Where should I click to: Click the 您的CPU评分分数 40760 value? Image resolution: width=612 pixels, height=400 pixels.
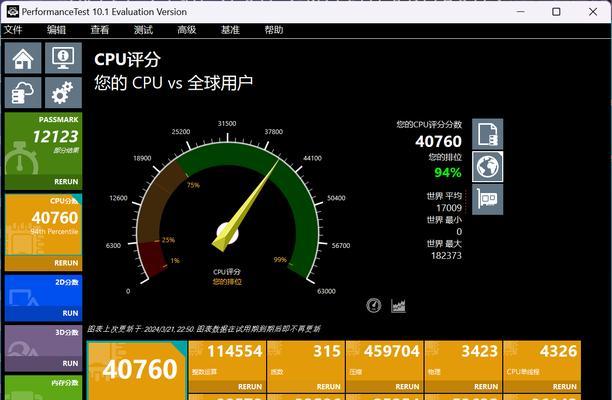438,141
